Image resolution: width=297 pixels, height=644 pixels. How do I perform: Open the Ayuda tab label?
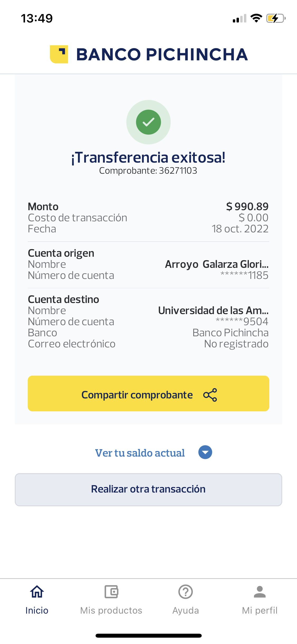[186, 610]
